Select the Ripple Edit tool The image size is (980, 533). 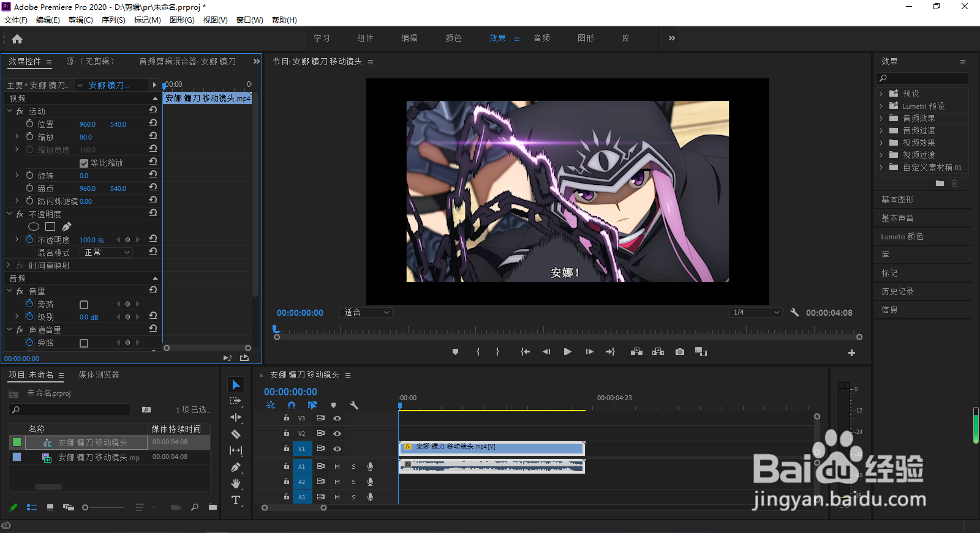pyautogui.click(x=236, y=417)
